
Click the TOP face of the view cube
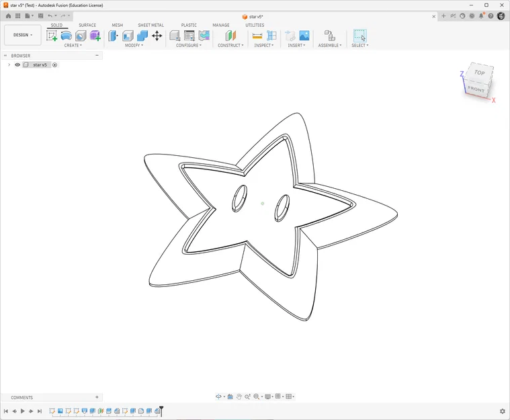coord(479,72)
